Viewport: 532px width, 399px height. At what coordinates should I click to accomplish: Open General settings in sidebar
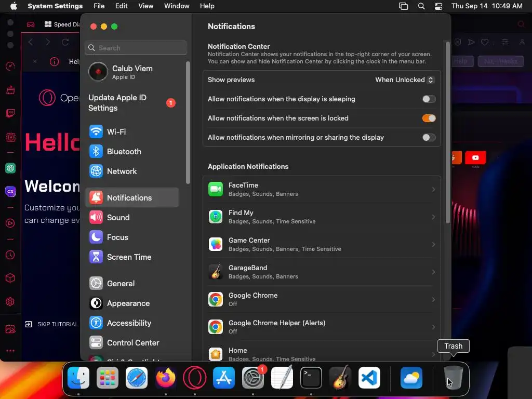131,283
